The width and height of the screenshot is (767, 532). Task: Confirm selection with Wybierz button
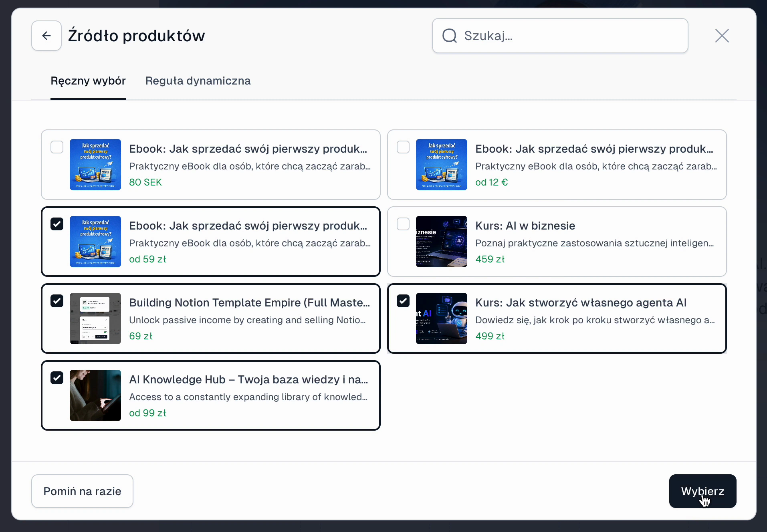click(702, 491)
